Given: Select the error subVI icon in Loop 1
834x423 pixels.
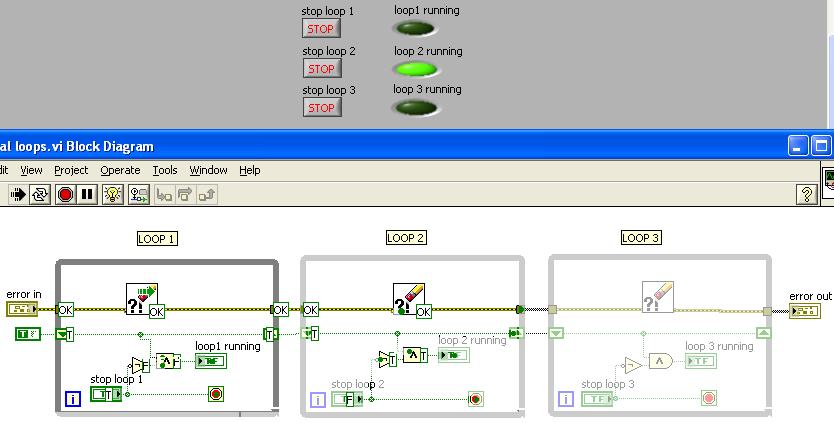Looking at the screenshot, I should click(141, 298).
